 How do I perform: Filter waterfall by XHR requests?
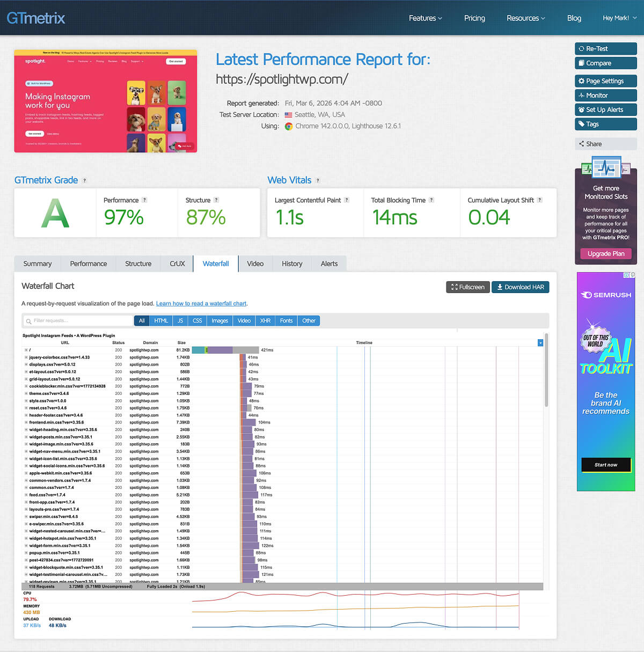point(265,321)
